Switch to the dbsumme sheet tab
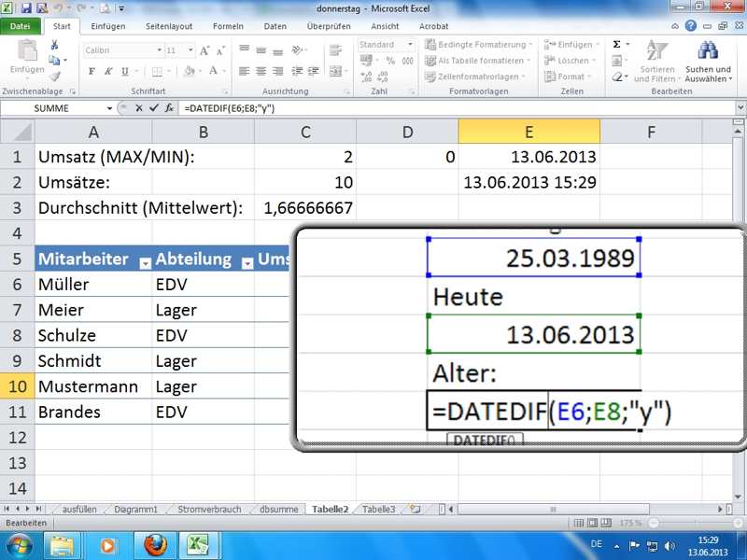The width and height of the screenshot is (747, 560). [x=278, y=509]
